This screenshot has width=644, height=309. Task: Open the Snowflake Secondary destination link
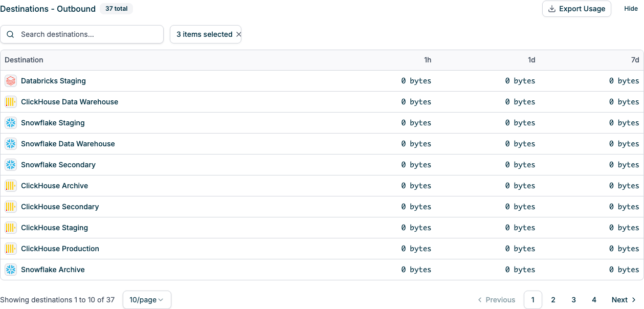(x=58, y=165)
